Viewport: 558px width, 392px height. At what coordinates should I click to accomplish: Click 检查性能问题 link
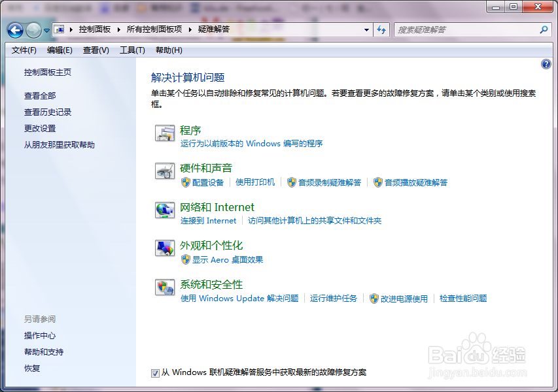pos(463,298)
